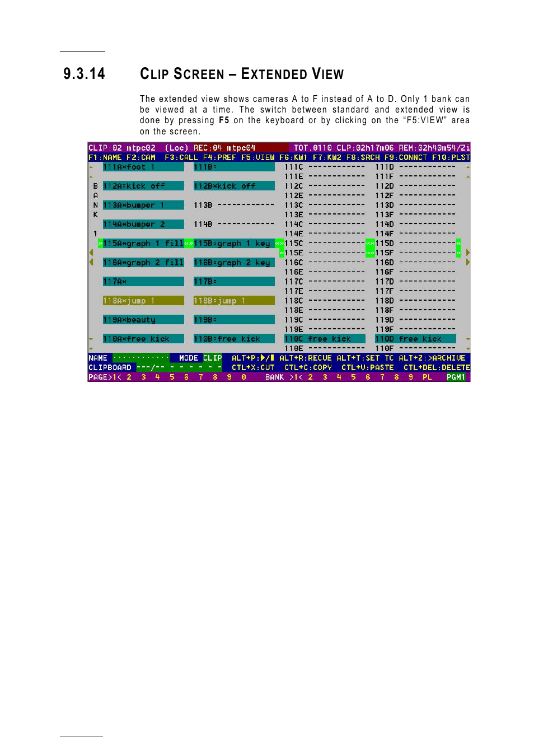Screen dimensions: 534x756
Task: Go to PAGE 5
Action: pos(172,377)
